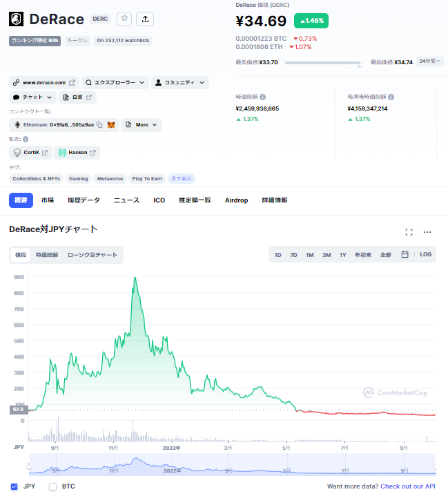
Task: Select the 概要 overview tab
Action: [x=21, y=200]
